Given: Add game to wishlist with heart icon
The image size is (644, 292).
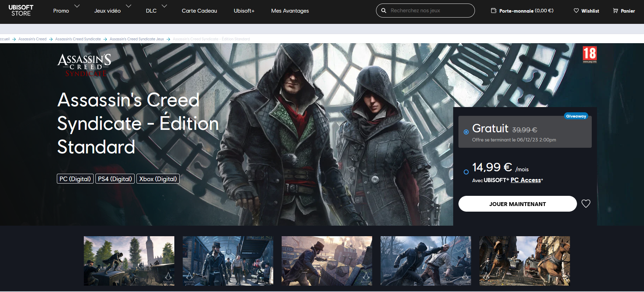Looking at the screenshot, I should pos(586,204).
